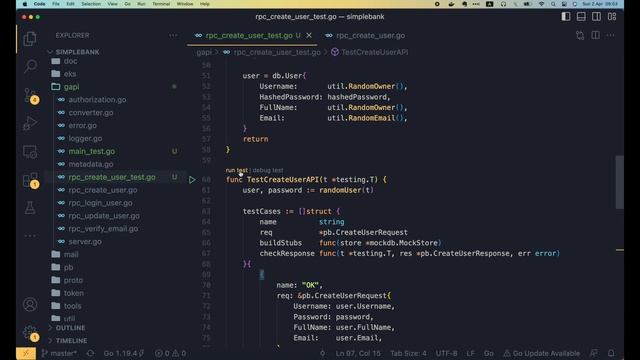
Task: Open Source Control view with badge 4
Action: click(x=31, y=96)
